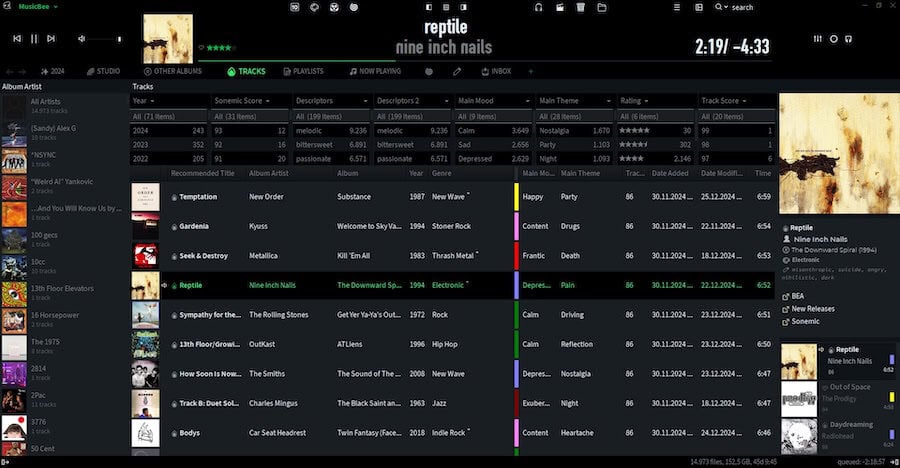The image size is (900, 468).
Task: Toggle the love heart for the playing track
Action: point(201,48)
